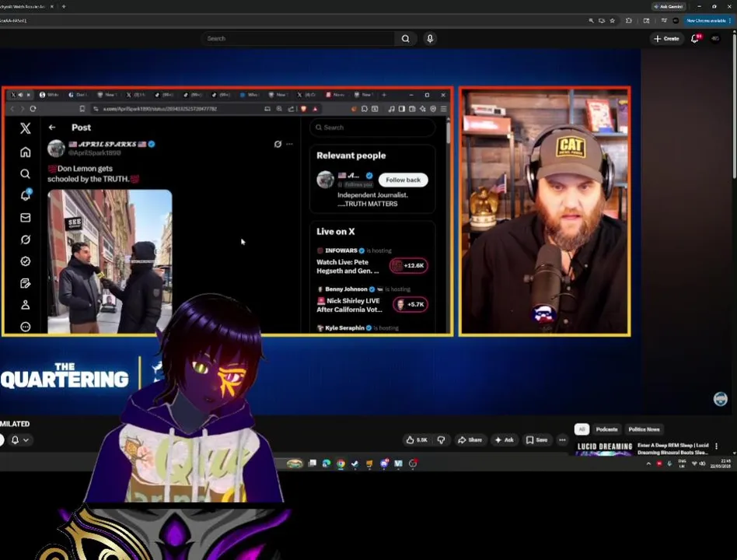The width and height of the screenshot is (737, 560).
Task: Go to Home in the X sidebar
Action: (x=26, y=152)
